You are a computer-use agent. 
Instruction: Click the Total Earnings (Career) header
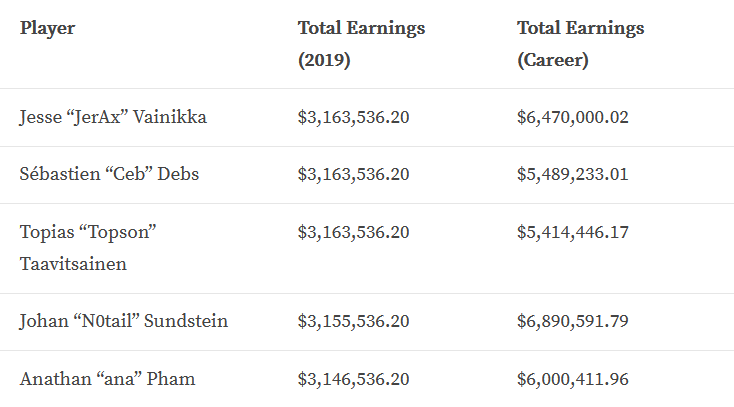[x=580, y=43]
